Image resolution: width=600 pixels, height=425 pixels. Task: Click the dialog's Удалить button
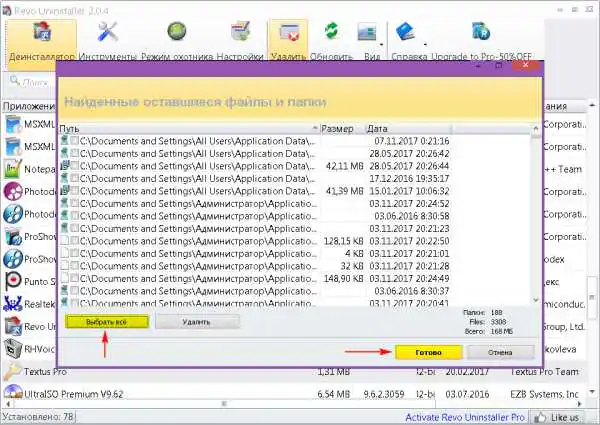(x=197, y=322)
